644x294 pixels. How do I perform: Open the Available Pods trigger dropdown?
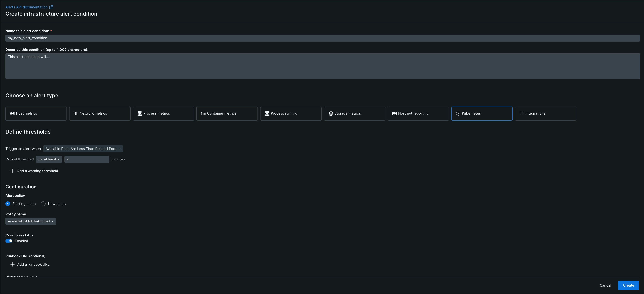83,149
